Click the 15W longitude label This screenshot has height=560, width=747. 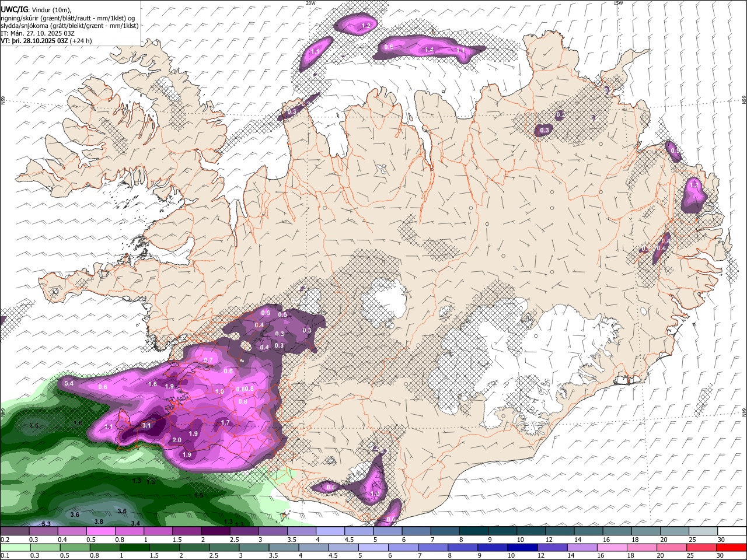(619, 3)
